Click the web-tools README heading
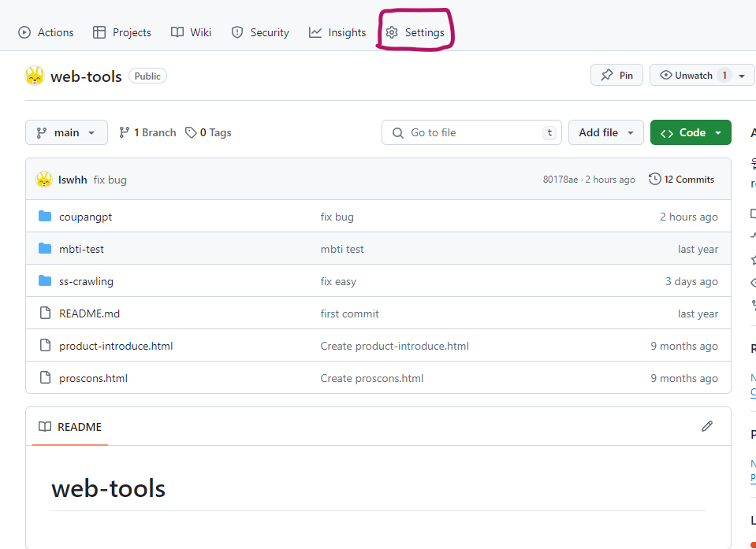 [x=109, y=488]
